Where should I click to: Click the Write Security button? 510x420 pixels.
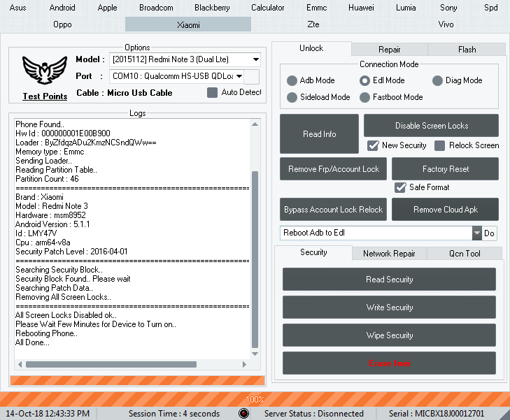click(390, 307)
